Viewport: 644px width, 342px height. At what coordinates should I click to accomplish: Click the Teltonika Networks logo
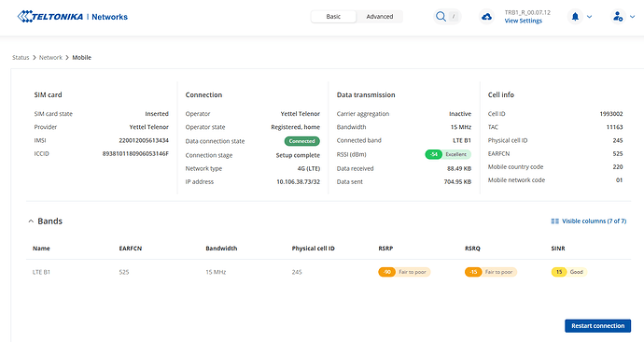click(x=72, y=17)
